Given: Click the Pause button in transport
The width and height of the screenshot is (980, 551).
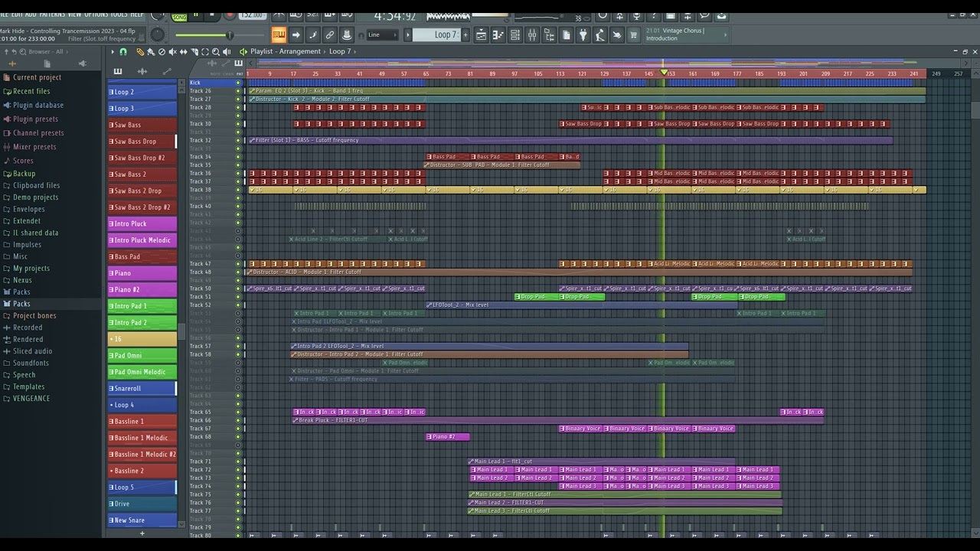Looking at the screenshot, I should point(195,15).
